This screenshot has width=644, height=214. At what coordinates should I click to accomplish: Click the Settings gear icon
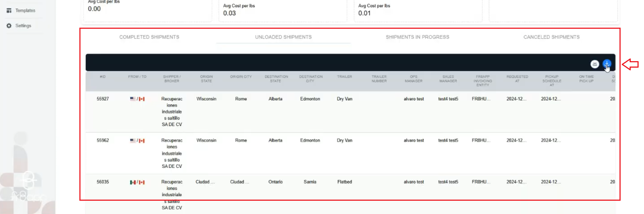coord(9,26)
